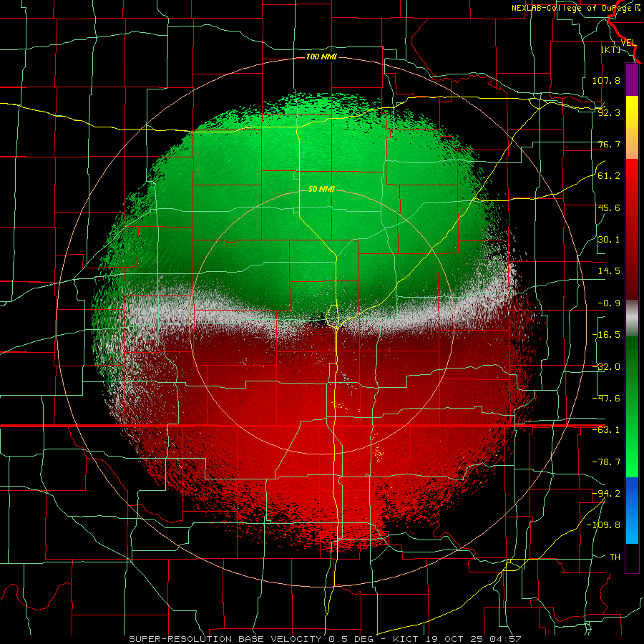This screenshot has width=644, height=644.
Task: Click the purple segment of velocity color bar
Action: pos(632,79)
